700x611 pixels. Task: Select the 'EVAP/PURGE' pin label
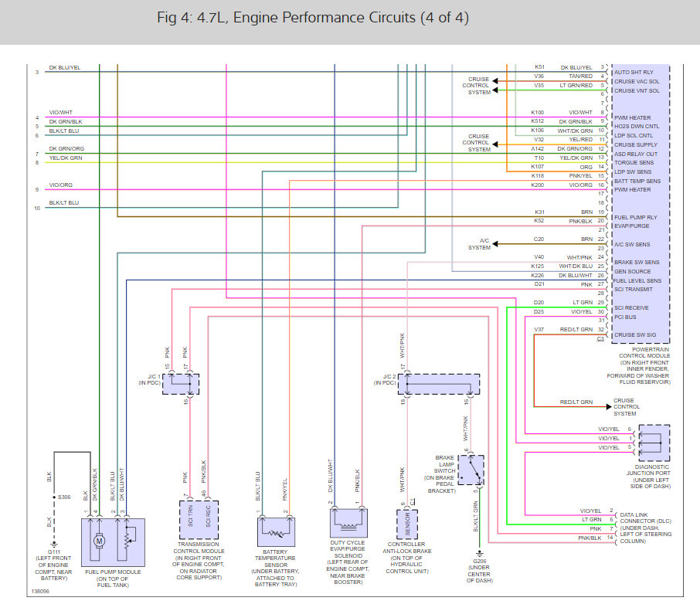(632, 226)
